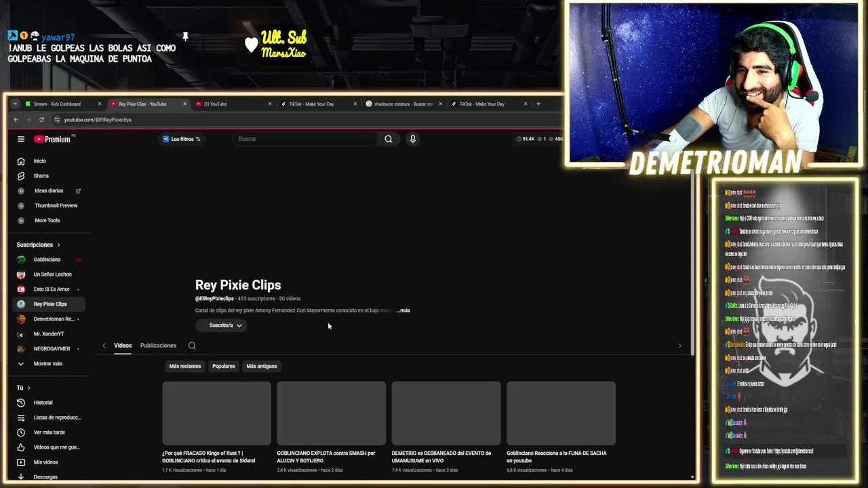Expand Mostrar más subscriptions
This screenshot has width=868, height=488.
tap(49, 364)
